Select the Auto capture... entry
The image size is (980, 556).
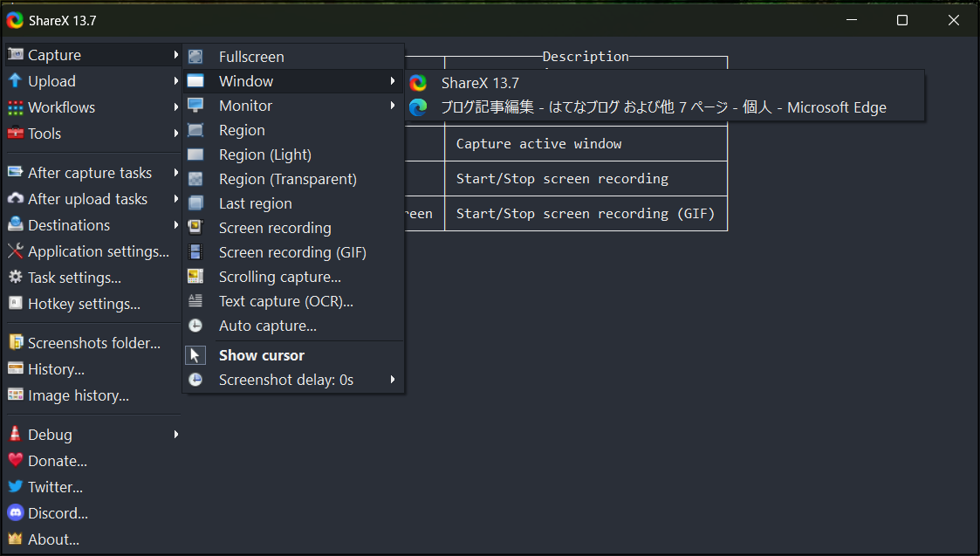coord(294,326)
